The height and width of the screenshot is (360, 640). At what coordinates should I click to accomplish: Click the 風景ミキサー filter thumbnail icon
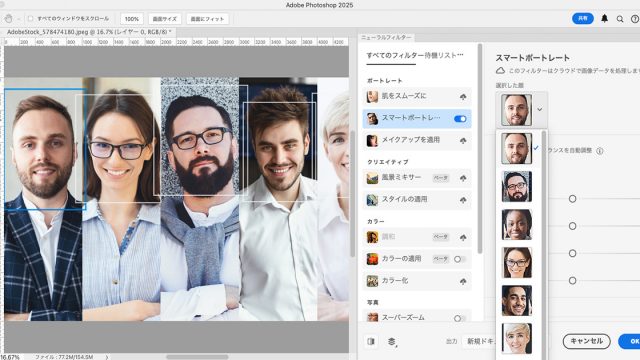[x=372, y=178]
